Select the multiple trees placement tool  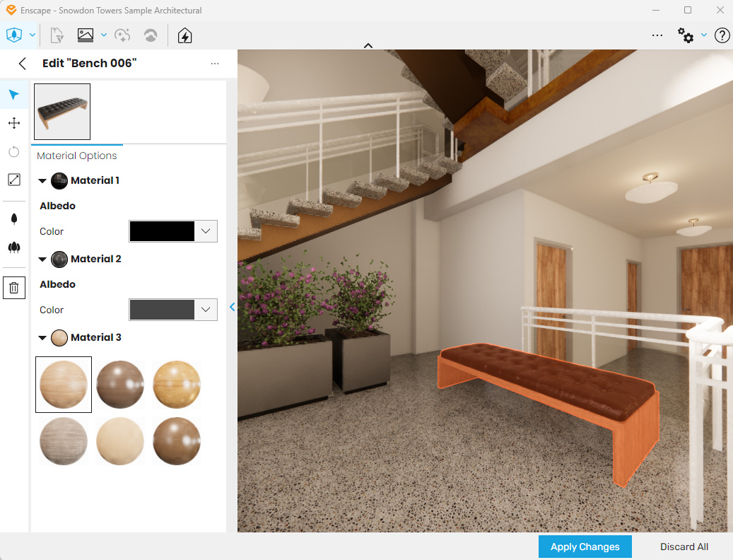[x=14, y=247]
